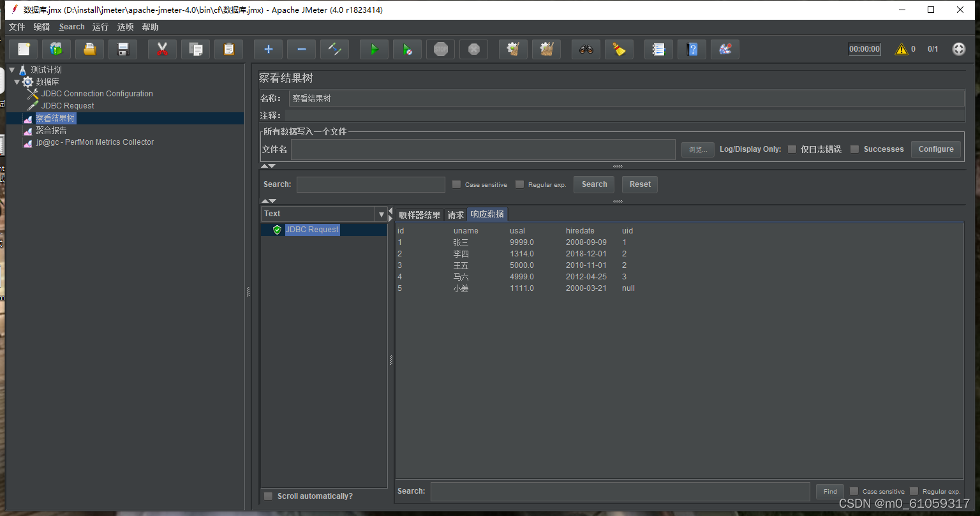980x516 pixels.
Task: Open the Text renderer dropdown
Action: pyautogui.click(x=381, y=214)
